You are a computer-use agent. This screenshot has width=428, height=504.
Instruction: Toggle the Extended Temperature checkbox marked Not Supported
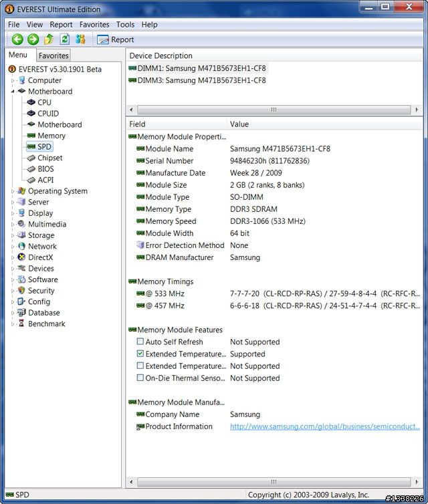(140, 366)
